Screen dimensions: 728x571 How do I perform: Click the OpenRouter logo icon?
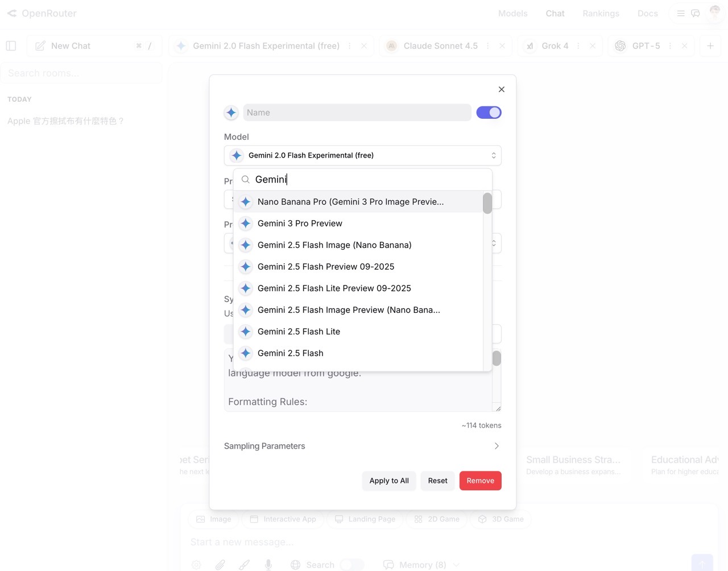pos(12,13)
